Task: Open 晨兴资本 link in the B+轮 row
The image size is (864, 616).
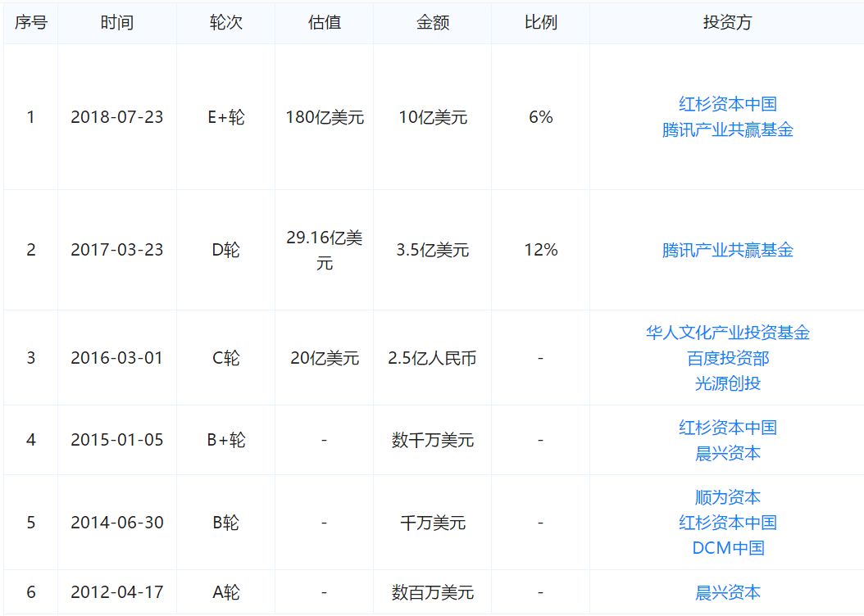Action: tap(727, 453)
